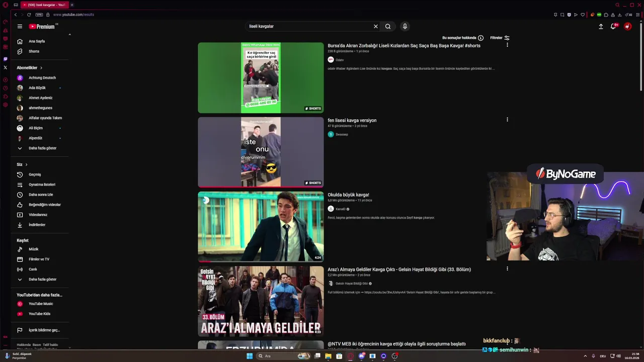Open the browser snapshot capture icon

(x=562, y=15)
